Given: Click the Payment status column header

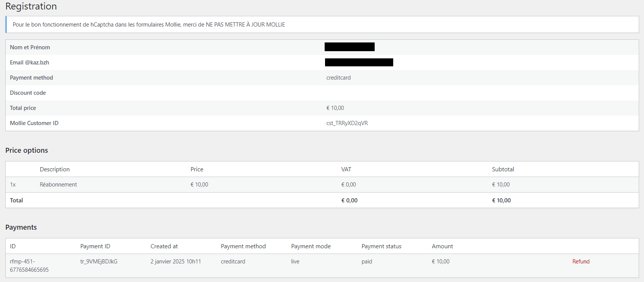Looking at the screenshot, I should pos(381,246).
